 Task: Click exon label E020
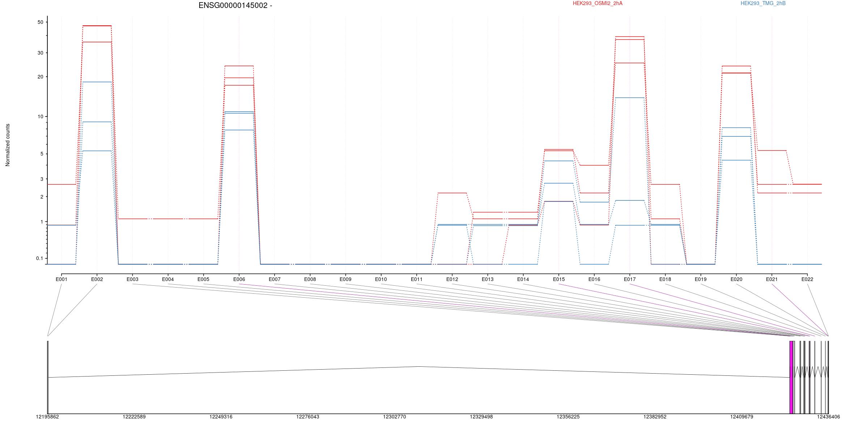tap(736, 279)
